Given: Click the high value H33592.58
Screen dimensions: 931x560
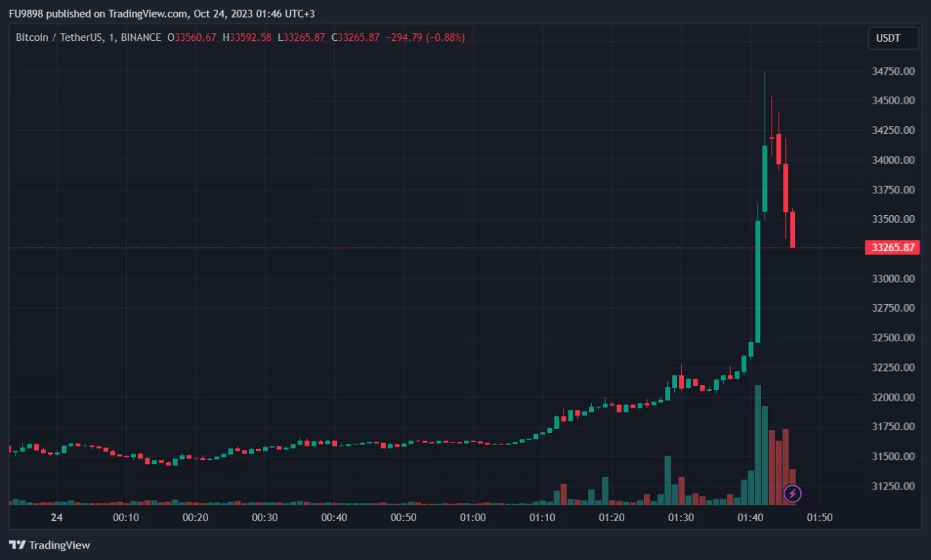Looking at the screenshot, I should point(247,37).
